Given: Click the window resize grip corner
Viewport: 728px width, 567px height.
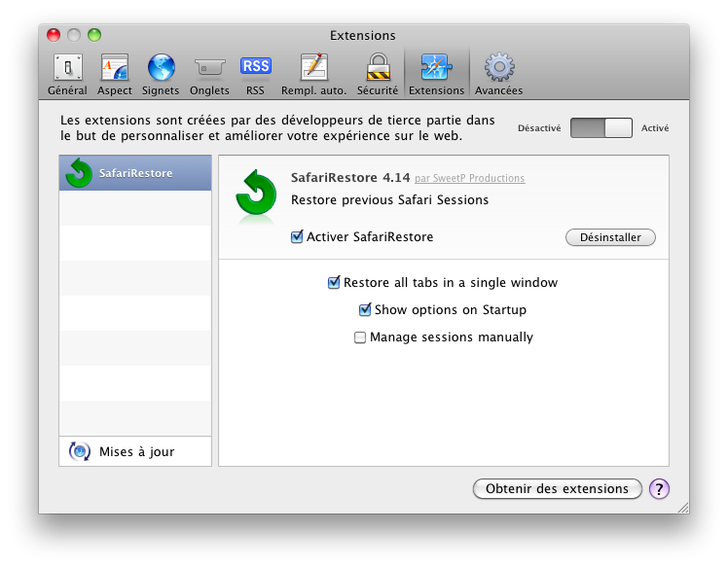Looking at the screenshot, I should click(683, 508).
